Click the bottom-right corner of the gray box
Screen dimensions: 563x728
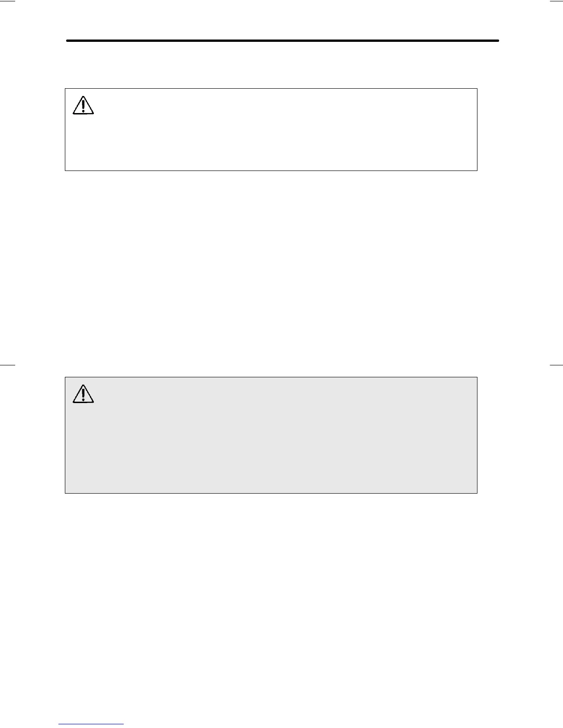[x=477, y=493]
